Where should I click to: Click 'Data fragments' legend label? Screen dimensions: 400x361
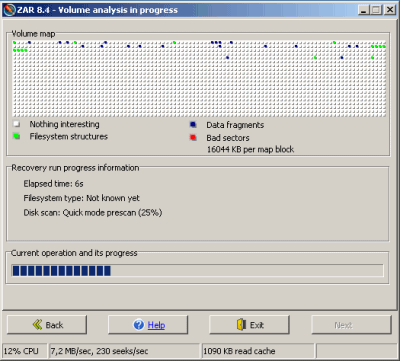pyautogui.click(x=235, y=125)
